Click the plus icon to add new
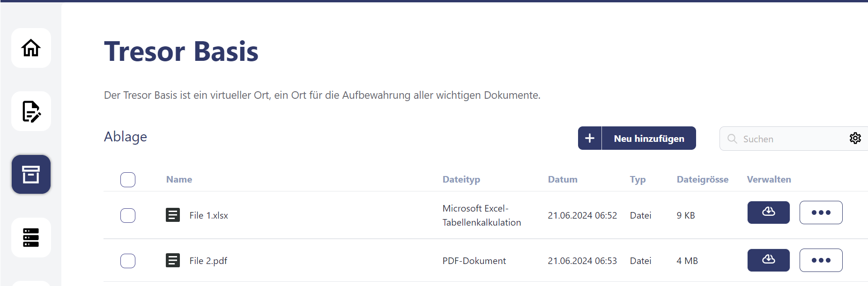This screenshot has width=868, height=286. point(590,139)
